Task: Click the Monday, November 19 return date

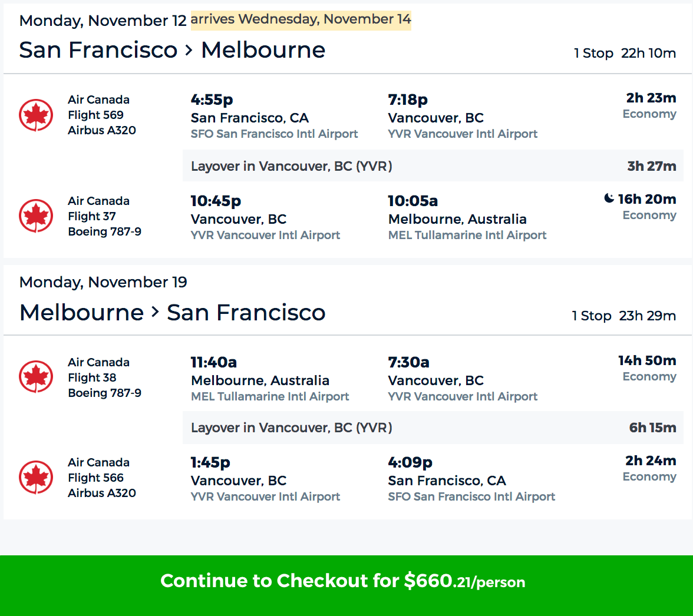Action: click(103, 282)
